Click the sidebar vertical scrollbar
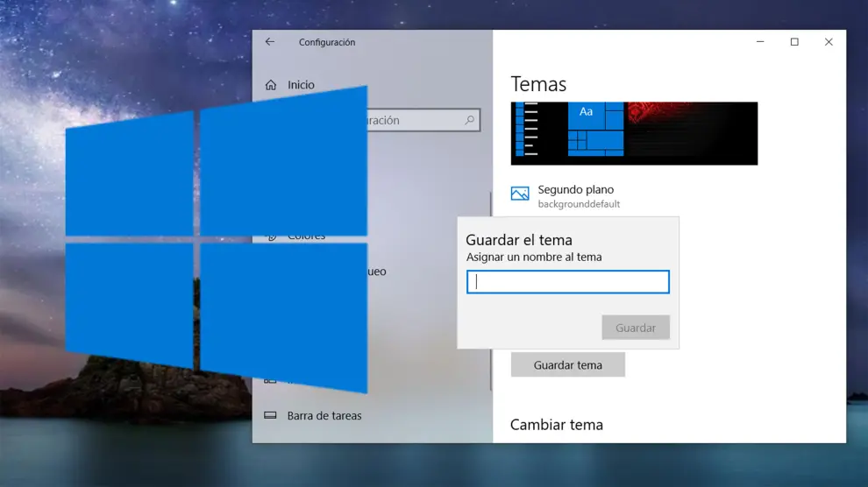The image size is (868, 487). point(491,289)
